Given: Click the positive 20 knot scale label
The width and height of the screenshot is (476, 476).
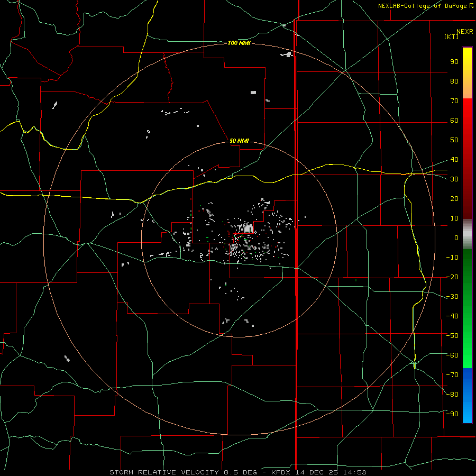Looking at the screenshot, I should (x=454, y=199).
